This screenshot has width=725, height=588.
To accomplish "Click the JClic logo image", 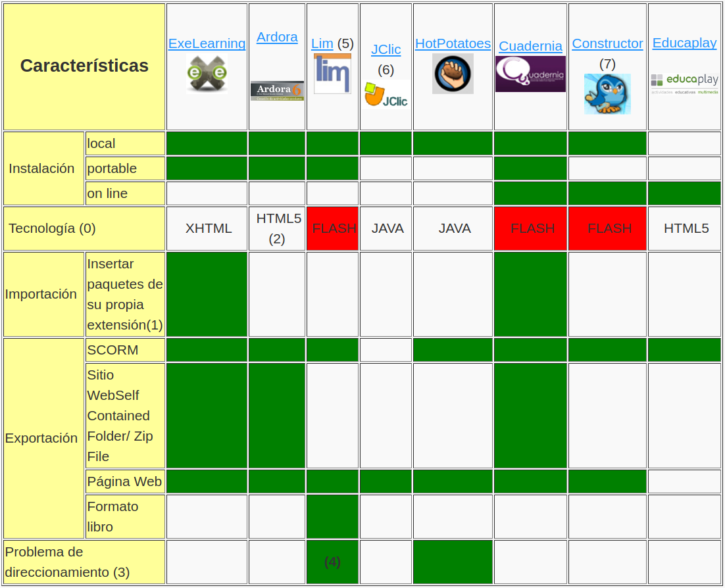I will pos(386,94).
